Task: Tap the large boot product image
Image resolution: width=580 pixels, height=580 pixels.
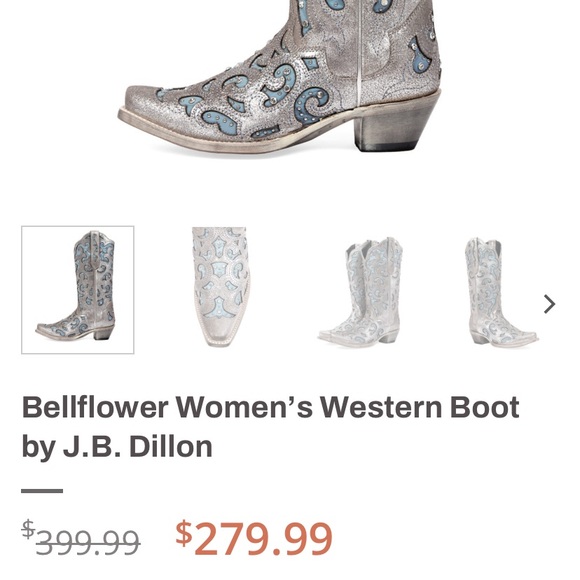Action: [x=281, y=76]
